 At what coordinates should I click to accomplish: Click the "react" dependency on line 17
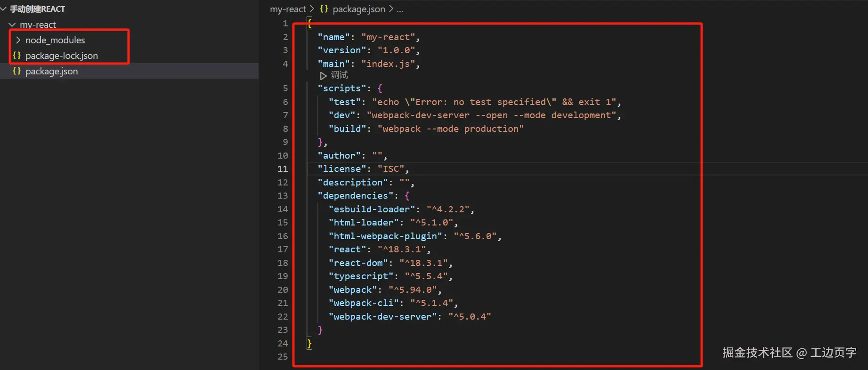348,249
